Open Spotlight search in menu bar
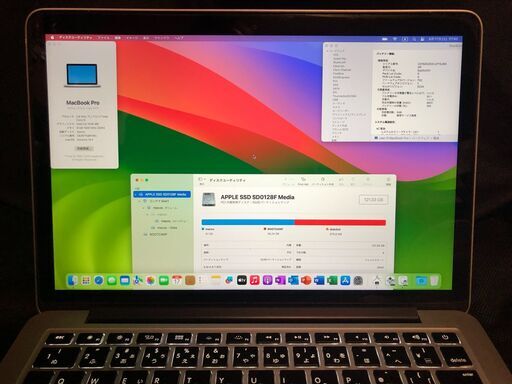The width and height of the screenshot is (512, 384). click(414, 39)
